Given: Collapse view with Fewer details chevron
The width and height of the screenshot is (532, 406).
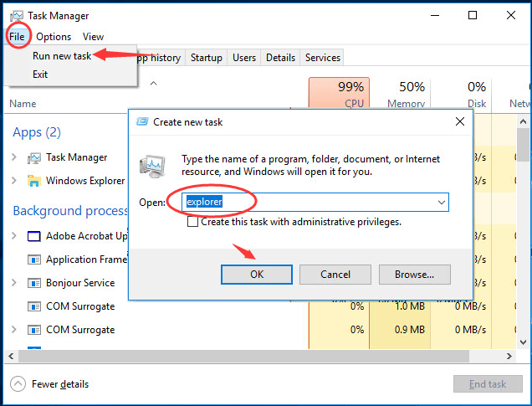Looking at the screenshot, I should (18, 384).
